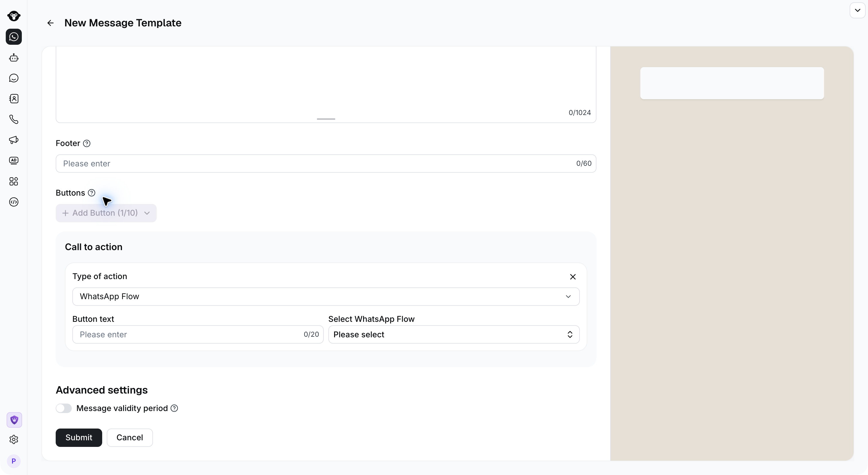The height and width of the screenshot is (475, 868).
Task: Click the purple crown upgrade icon
Action: coord(14,420)
